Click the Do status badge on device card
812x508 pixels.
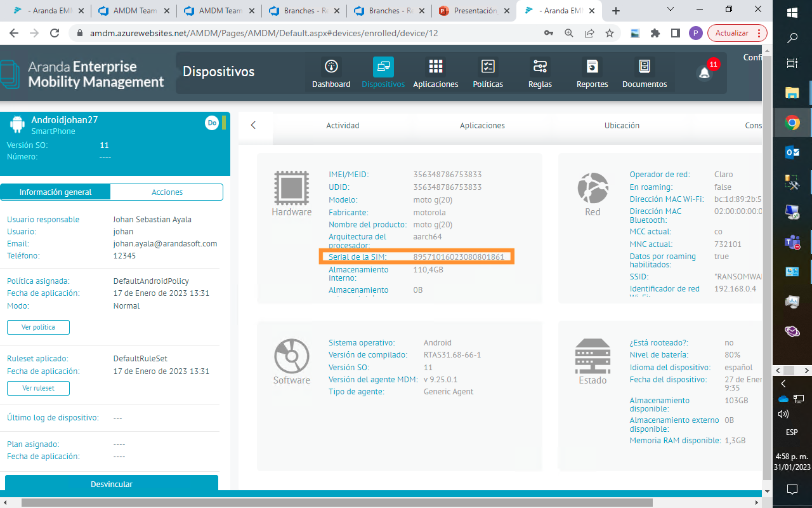pyautogui.click(x=212, y=123)
